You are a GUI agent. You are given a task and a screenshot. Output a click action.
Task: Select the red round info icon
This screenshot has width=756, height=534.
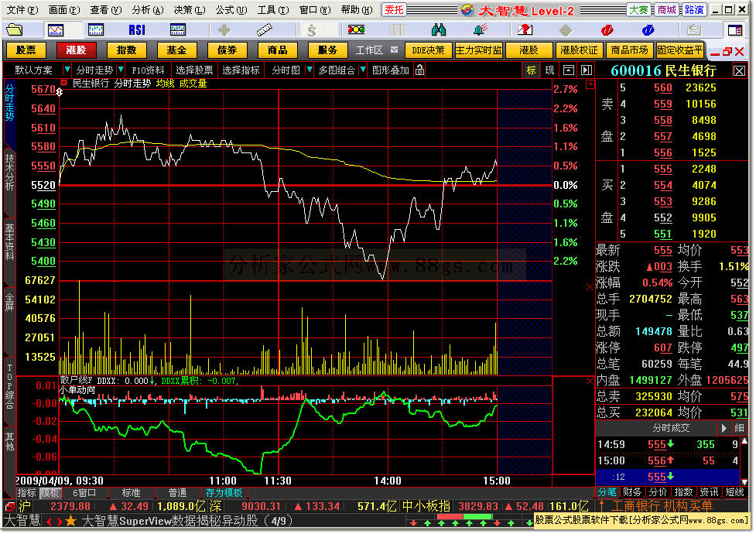[x=607, y=30]
